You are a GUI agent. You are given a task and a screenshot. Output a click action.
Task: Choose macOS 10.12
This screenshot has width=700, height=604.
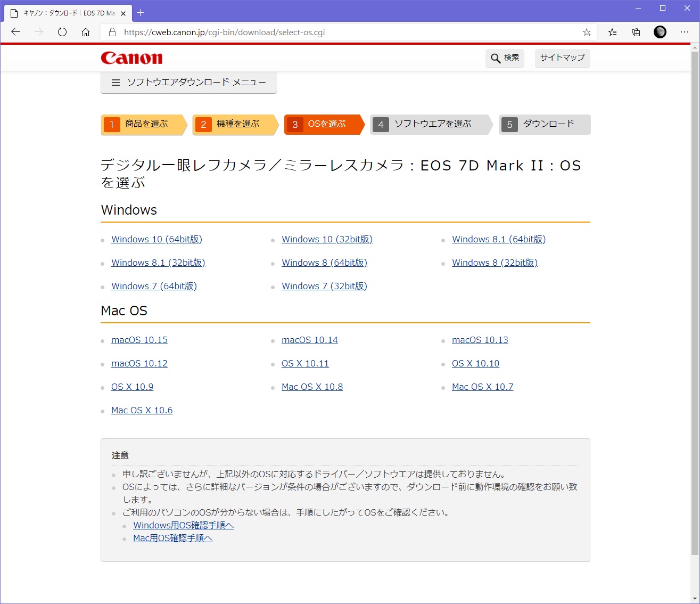pyautogui.click(x=139, y=363)
